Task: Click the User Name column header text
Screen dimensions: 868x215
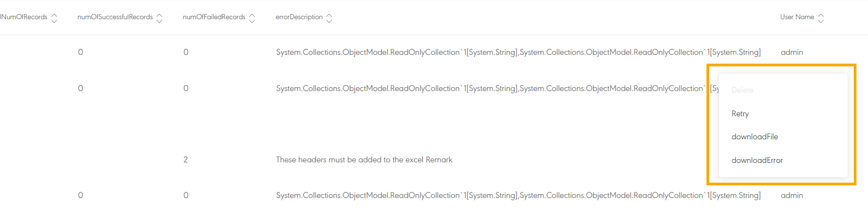Action: pyautogui.click(x=797, y=17)
